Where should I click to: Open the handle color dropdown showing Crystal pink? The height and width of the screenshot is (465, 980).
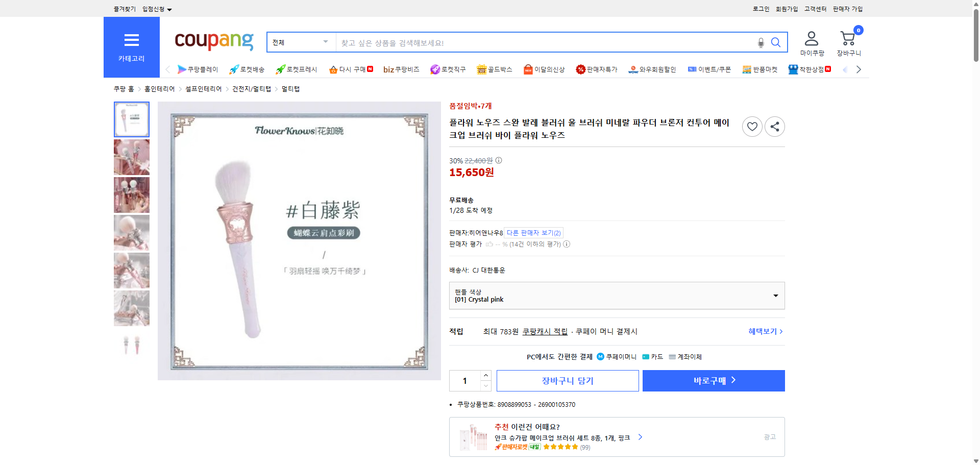click(617, 295)
